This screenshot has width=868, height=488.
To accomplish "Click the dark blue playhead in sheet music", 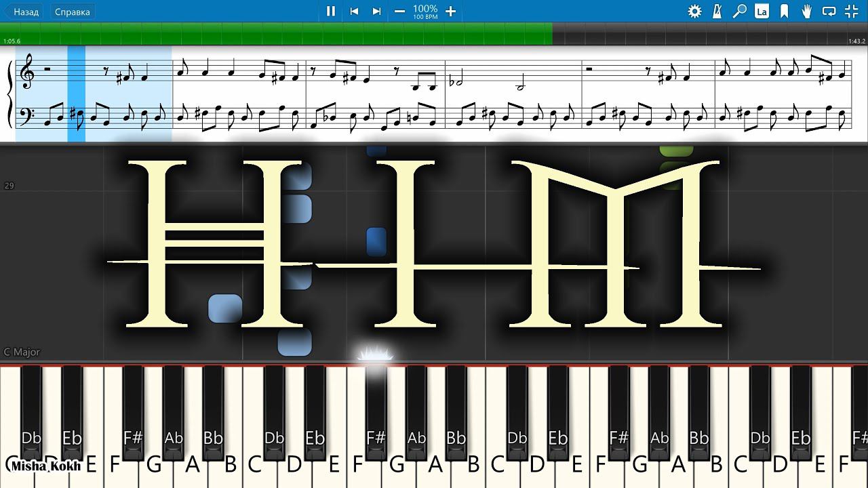I will coord(77,94).
